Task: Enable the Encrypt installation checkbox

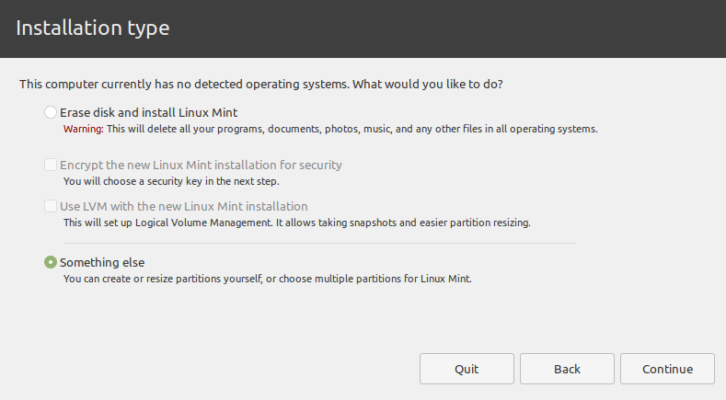Action: tap(50, 165)
